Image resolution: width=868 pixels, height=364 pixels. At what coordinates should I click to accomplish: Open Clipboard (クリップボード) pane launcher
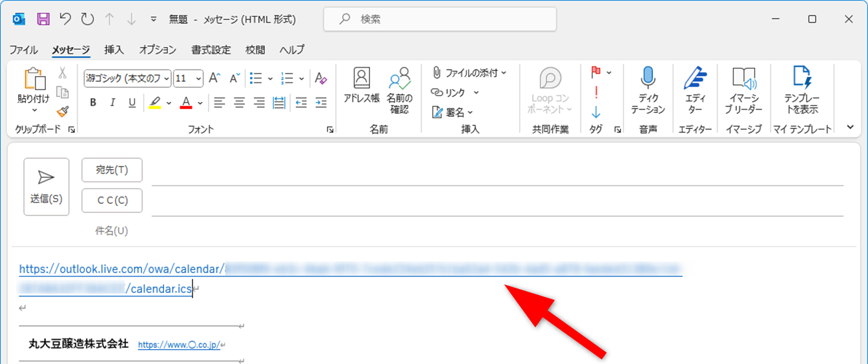coord(72,130)
